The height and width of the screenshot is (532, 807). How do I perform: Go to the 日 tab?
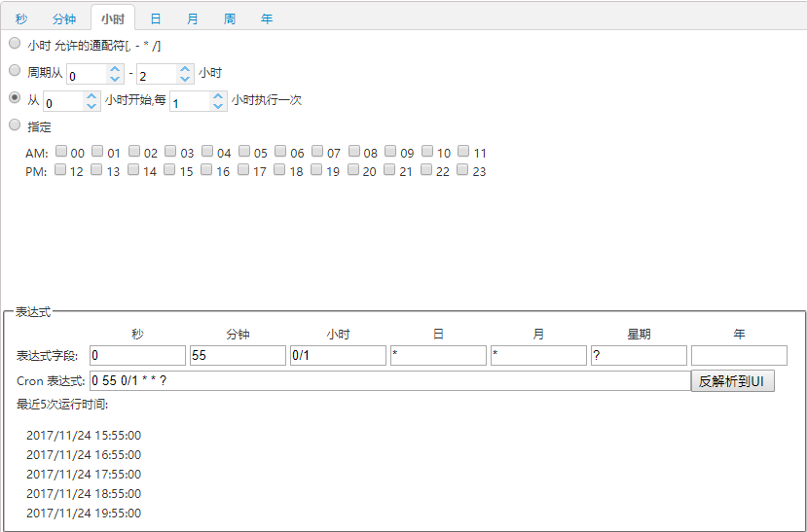coord(156,19)
